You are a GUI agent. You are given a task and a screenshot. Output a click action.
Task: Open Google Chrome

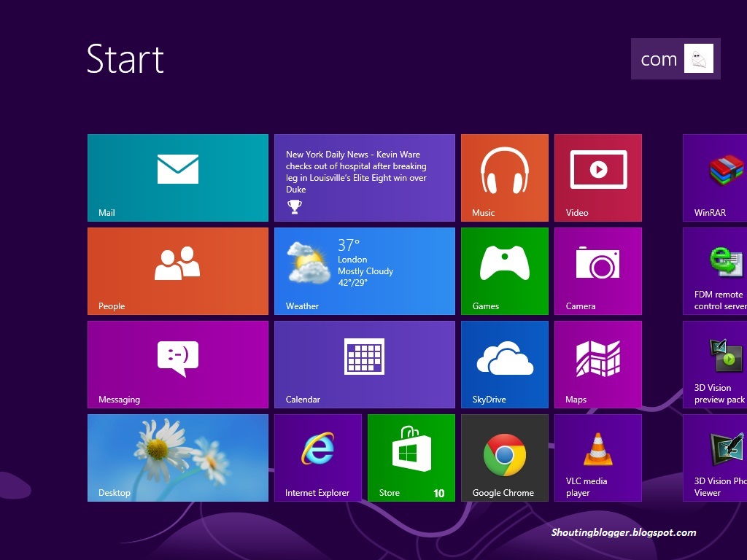pyautogui.click(x=504, y=457)
